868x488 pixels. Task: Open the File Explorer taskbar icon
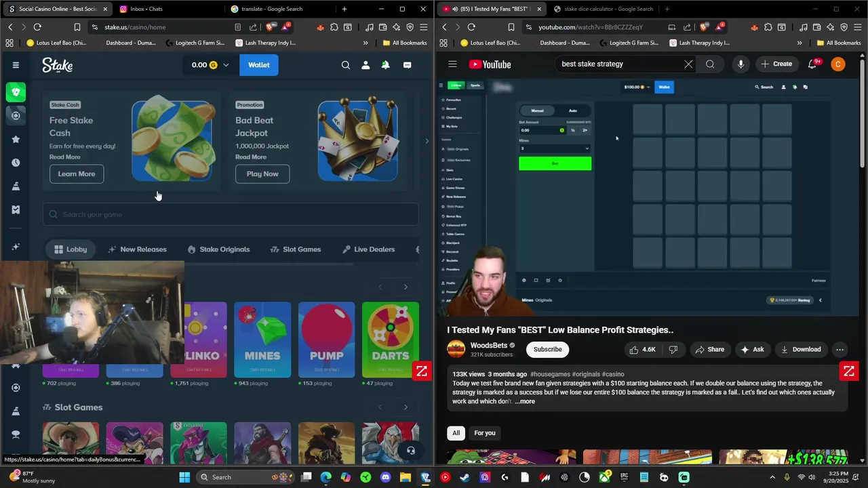pyautogui.click(x=406, y=477)
